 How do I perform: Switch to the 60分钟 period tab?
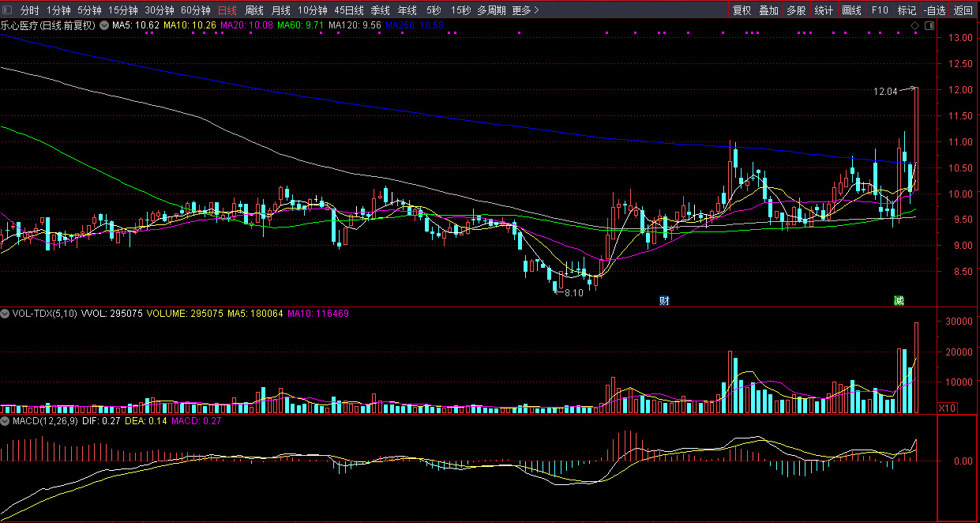pos(195,10)
